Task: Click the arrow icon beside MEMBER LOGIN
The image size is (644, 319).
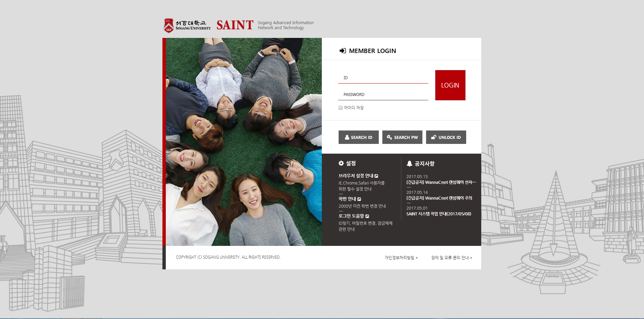Action: click(x=342, y=51)
